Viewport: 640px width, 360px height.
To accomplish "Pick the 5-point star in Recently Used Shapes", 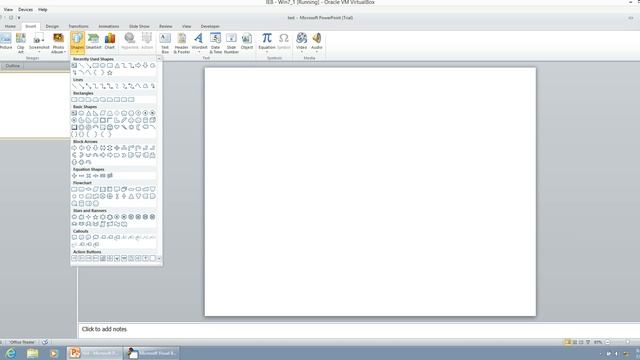I will [110, 73].
